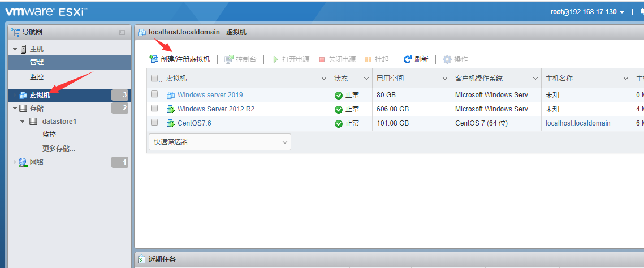
Task: Open the 客户机操作系统 column dropdown arrow
Action: tap(535, 79)
